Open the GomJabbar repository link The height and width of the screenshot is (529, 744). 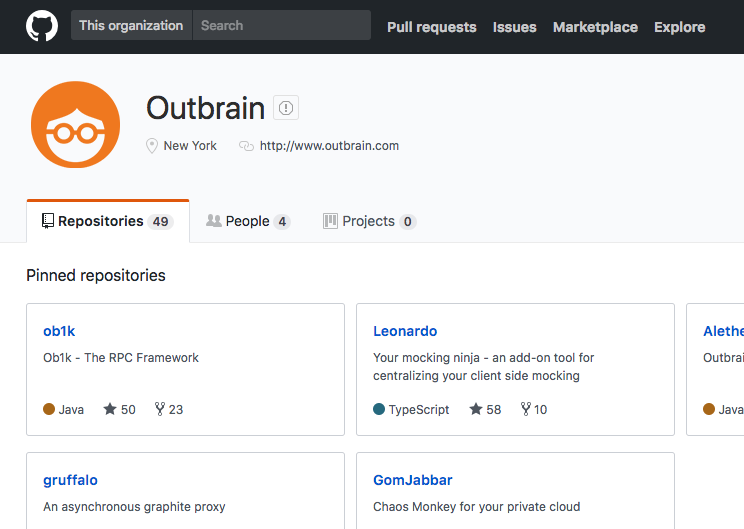(413, 480)
